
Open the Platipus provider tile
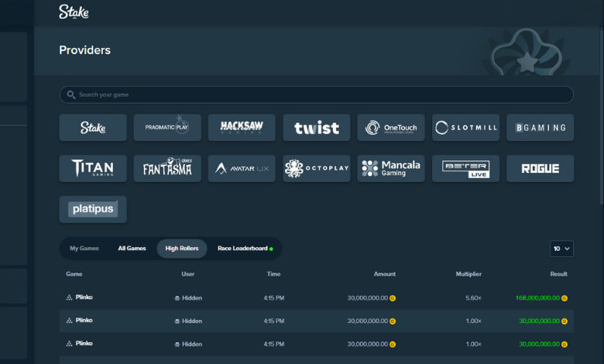pyautogui.click(x=93, y=209)
